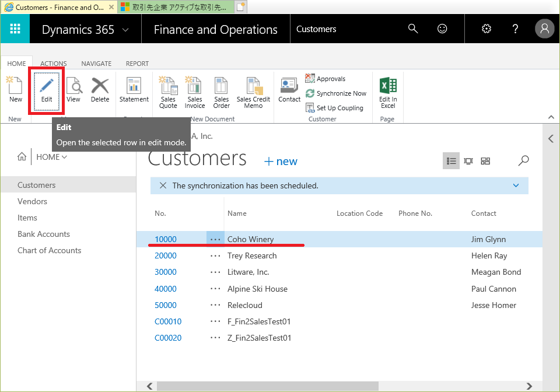Select Chart of Accounts in the left navigation

[x=49, y=251]
